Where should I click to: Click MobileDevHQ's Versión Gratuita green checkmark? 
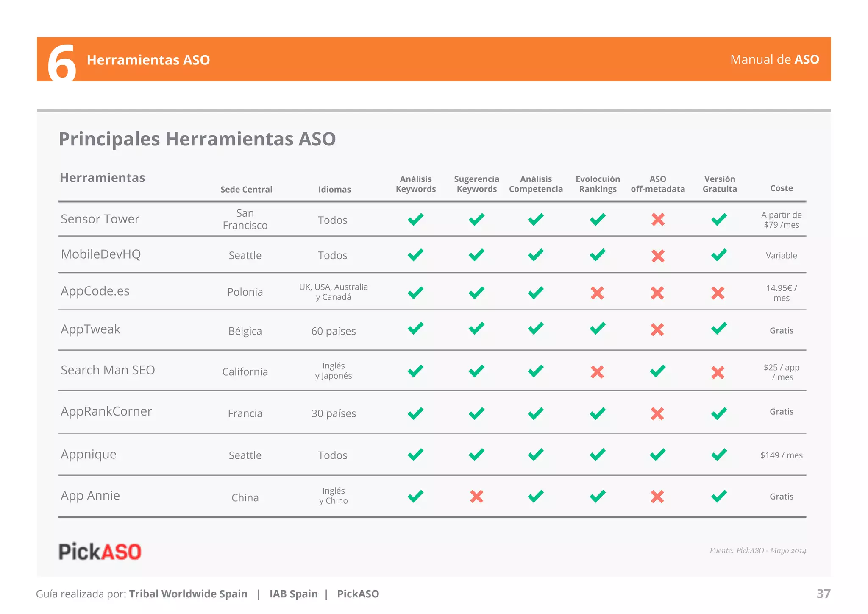click(x=719, y=255)
